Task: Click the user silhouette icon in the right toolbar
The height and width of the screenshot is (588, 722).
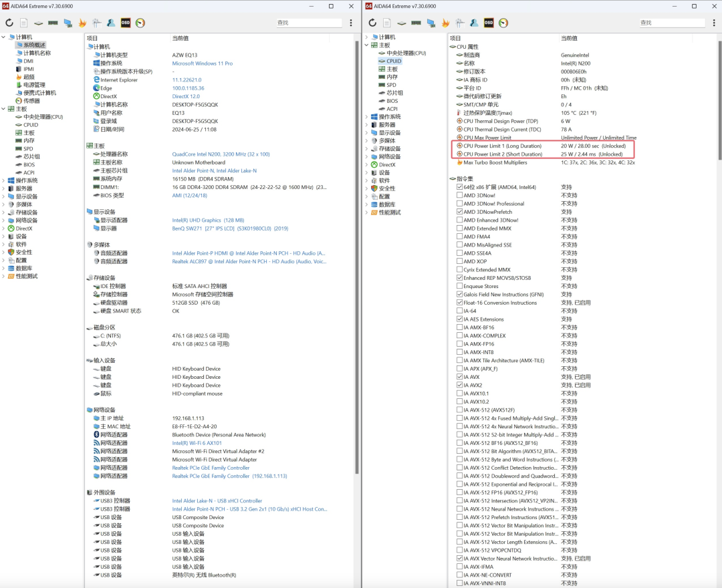Action: [x=474, y=23]
